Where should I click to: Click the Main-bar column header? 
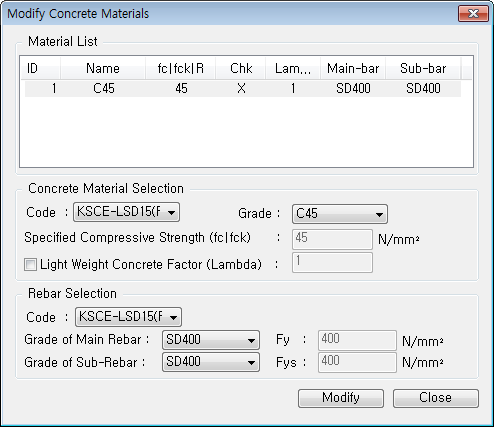tap(353, 68)
